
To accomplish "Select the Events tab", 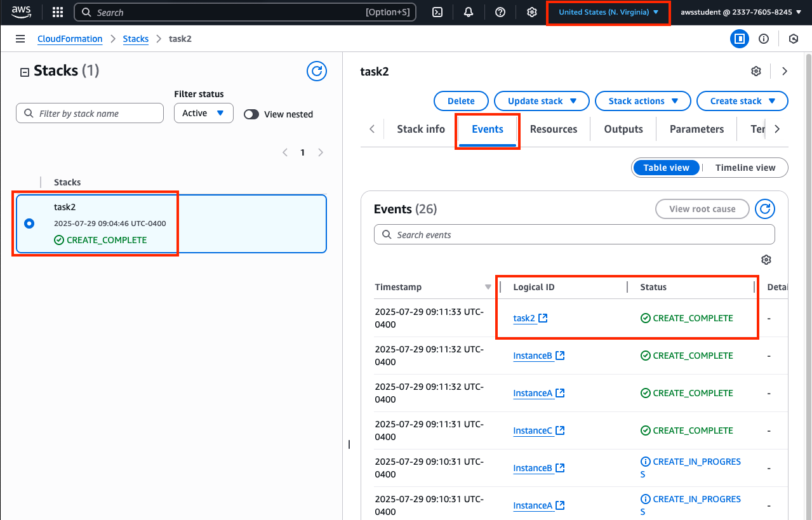I will (488, 129).
